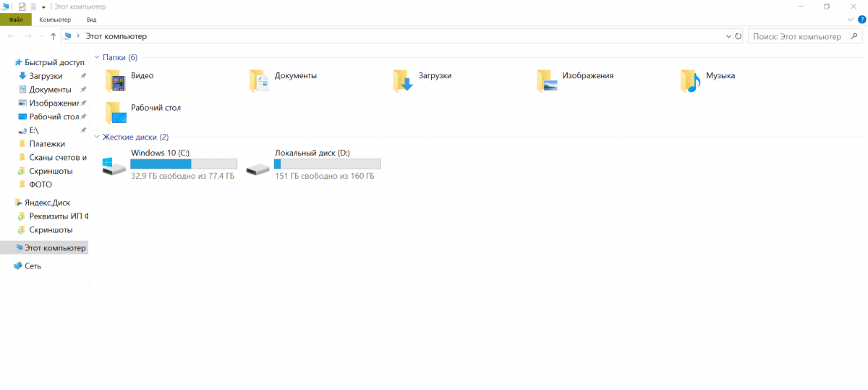Collapse the Жесткие диски (2) group

[98, 137]
